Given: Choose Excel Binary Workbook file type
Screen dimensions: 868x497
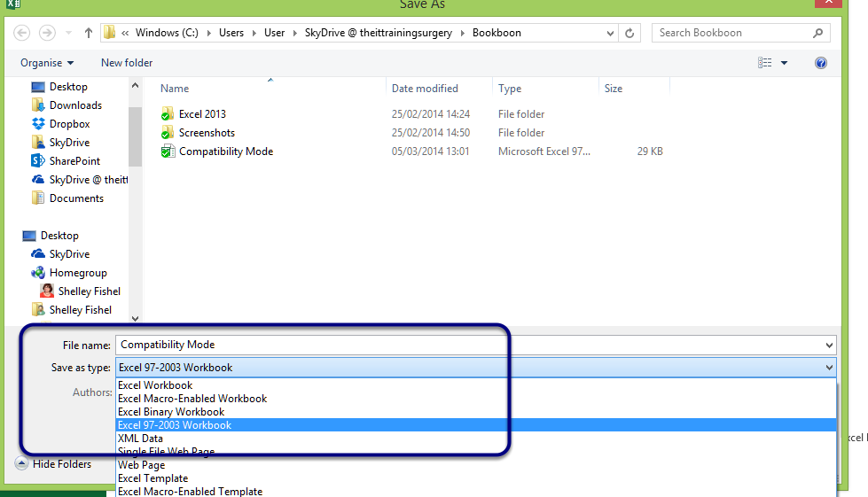Looking at the screenshot, I should (x=476, y=412).
